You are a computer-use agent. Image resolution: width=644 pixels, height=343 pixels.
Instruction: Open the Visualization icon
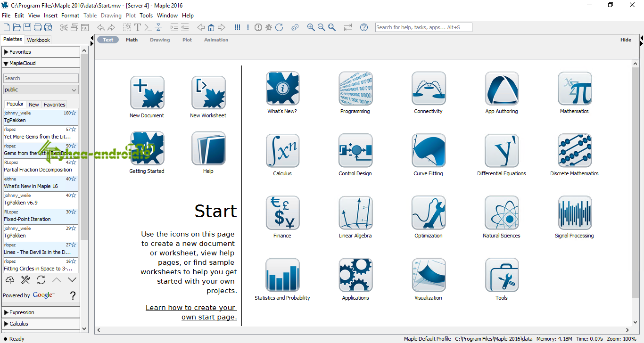click(429, 275)
